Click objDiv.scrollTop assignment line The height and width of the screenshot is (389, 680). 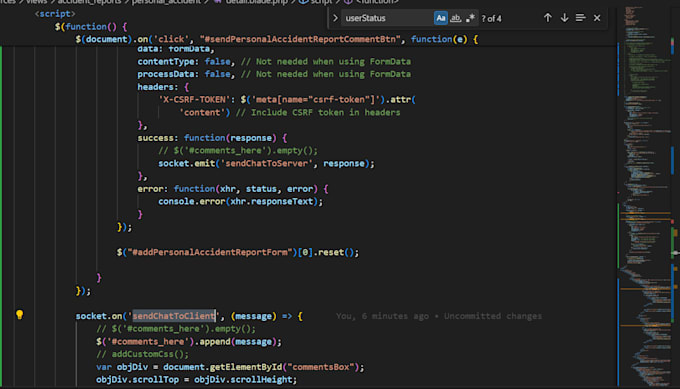coord(196,380)
